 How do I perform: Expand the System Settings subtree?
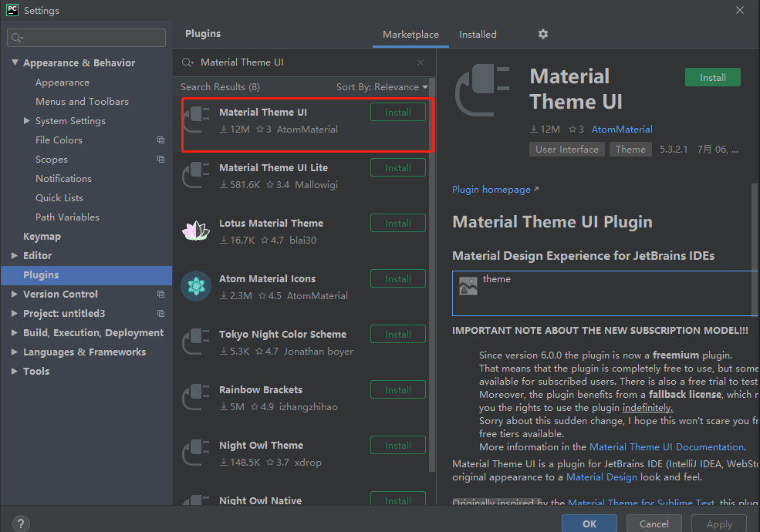coord(27,121)
